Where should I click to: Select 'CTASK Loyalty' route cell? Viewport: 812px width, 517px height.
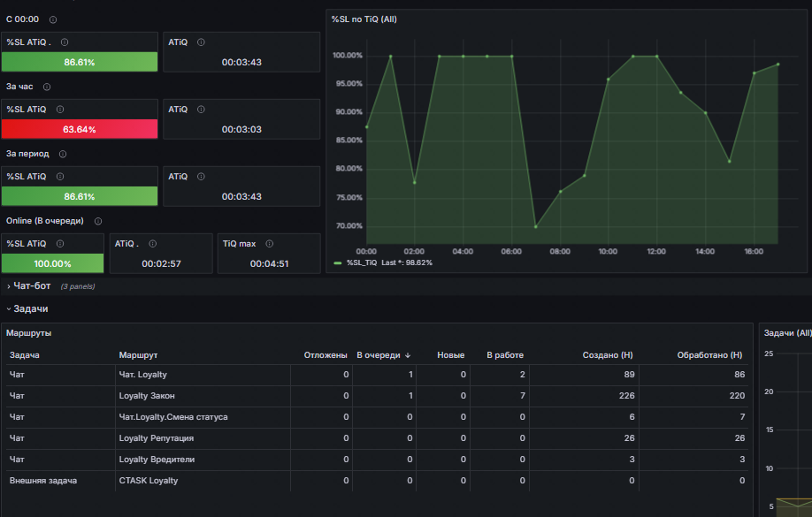coord(203,481)
